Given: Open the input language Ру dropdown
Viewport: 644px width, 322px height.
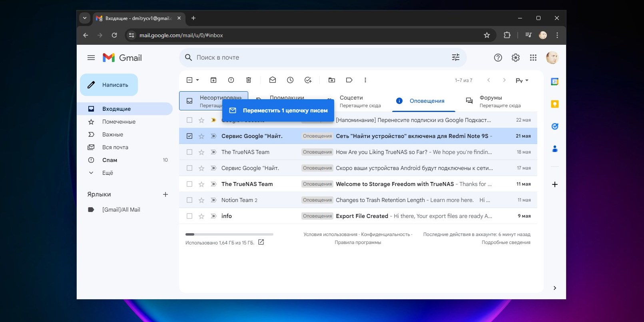Looking at the screenshot, I should tap(522, 80).
